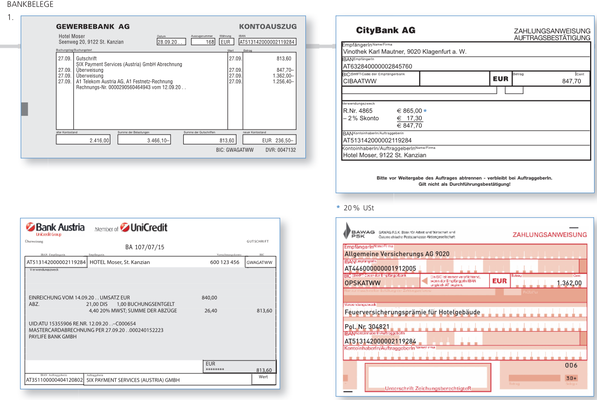
Task: Click BIC OPSKATWW
Action: tap(362, 283)
